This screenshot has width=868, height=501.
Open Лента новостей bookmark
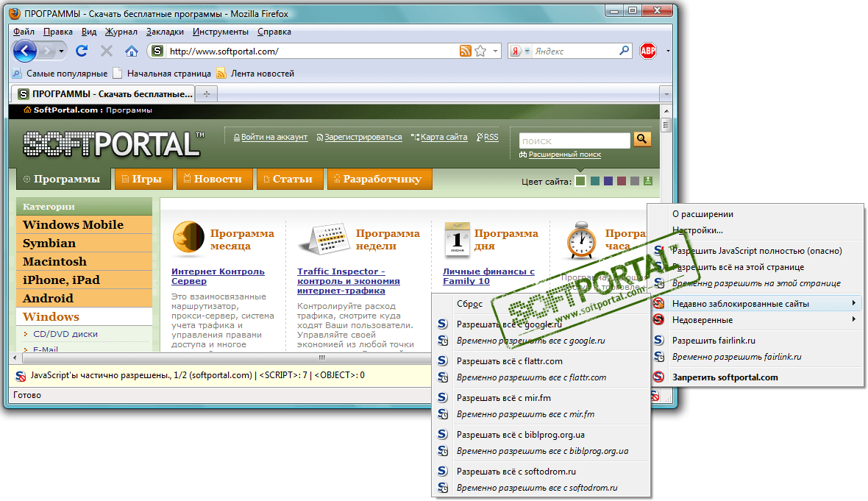255,73
